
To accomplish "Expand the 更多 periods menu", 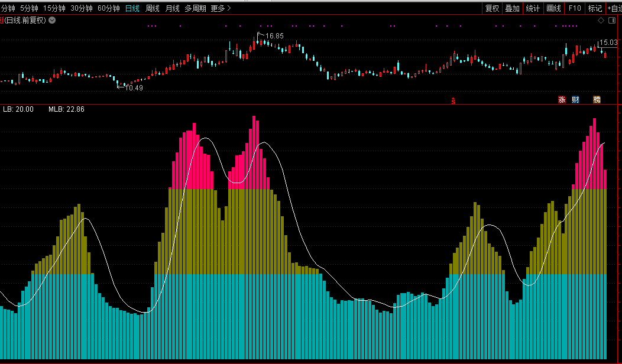I will tap(221, 8).
